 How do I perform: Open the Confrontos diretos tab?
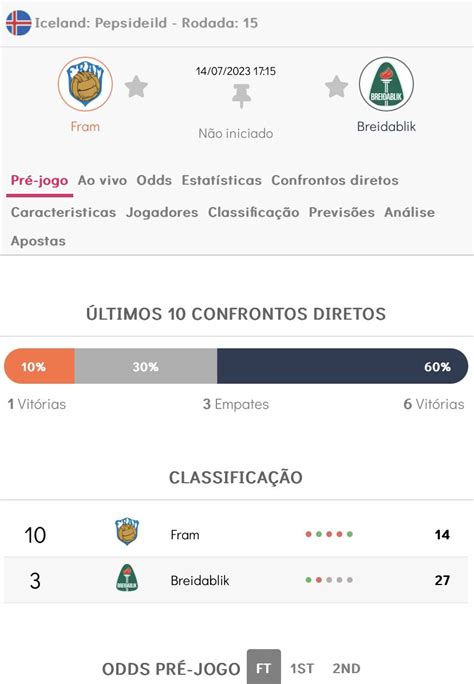tap(335, 180)
